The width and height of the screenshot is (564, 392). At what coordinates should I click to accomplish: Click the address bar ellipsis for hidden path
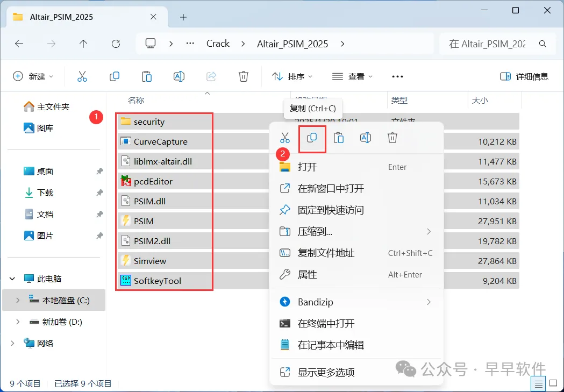pos(190,44)
